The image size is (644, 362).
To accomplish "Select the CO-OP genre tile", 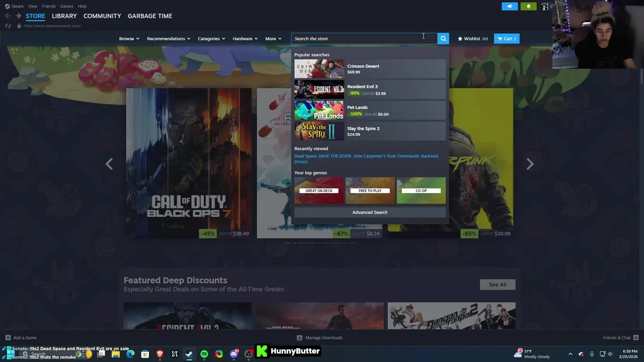I will coord(421,191).
